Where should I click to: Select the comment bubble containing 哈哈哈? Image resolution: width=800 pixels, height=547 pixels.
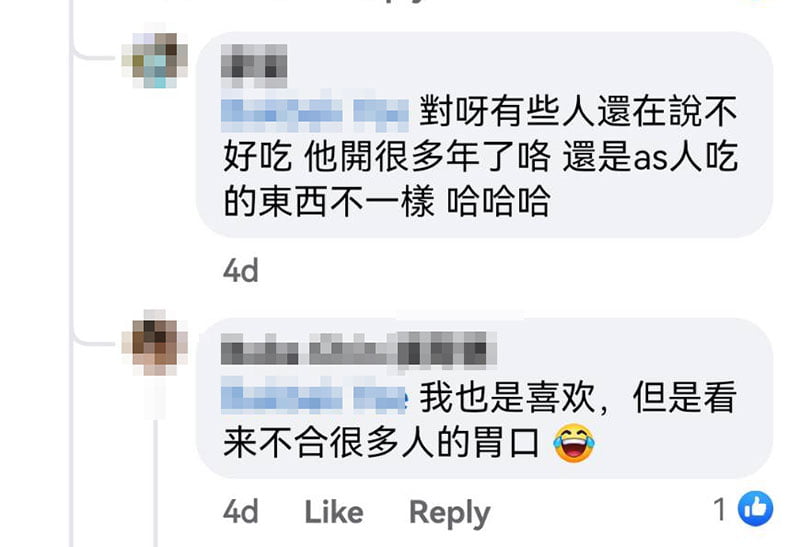tap(484, 134)
